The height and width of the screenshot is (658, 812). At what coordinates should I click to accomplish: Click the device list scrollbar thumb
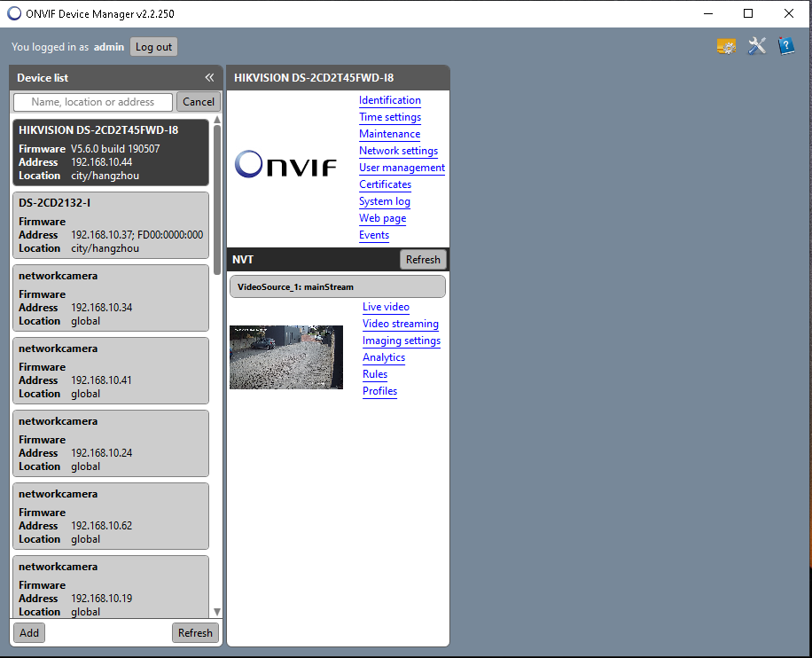coord(217,200)
